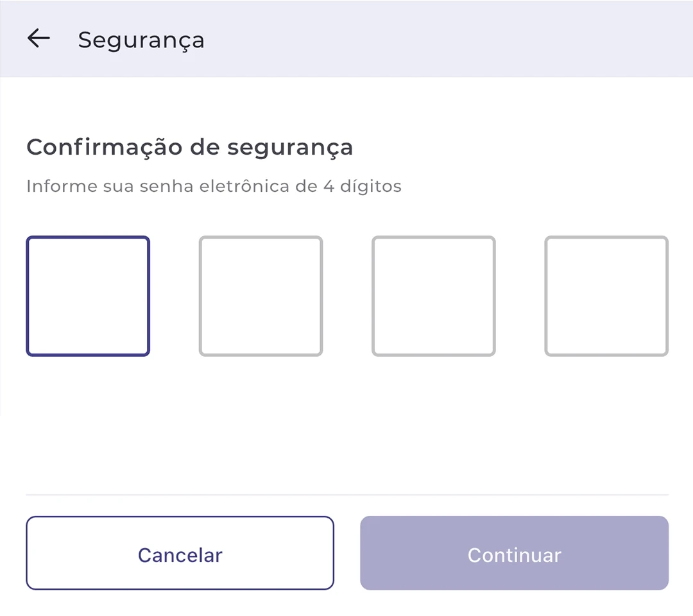The image size is (693, 616).
Task: Return to previous screen via back arrow
Action: pyautogui.click(x=38, y=38)
